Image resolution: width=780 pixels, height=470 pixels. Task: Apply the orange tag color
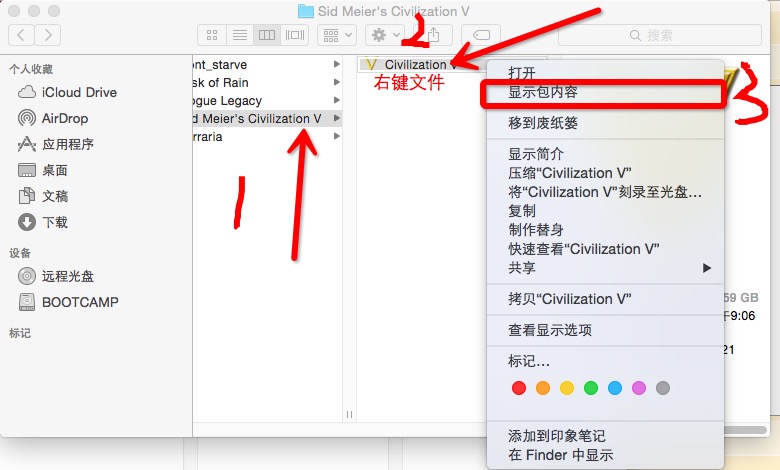pos(543,388)
